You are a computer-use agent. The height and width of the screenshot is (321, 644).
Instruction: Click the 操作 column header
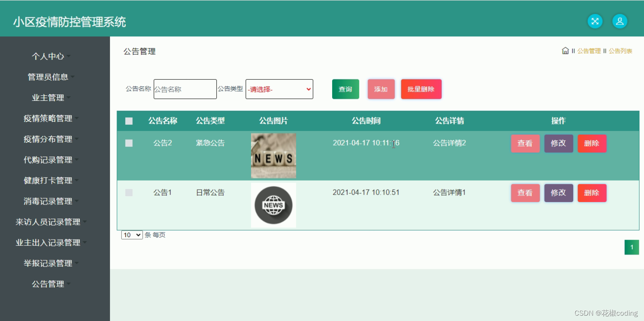click(x=558, y=121)
